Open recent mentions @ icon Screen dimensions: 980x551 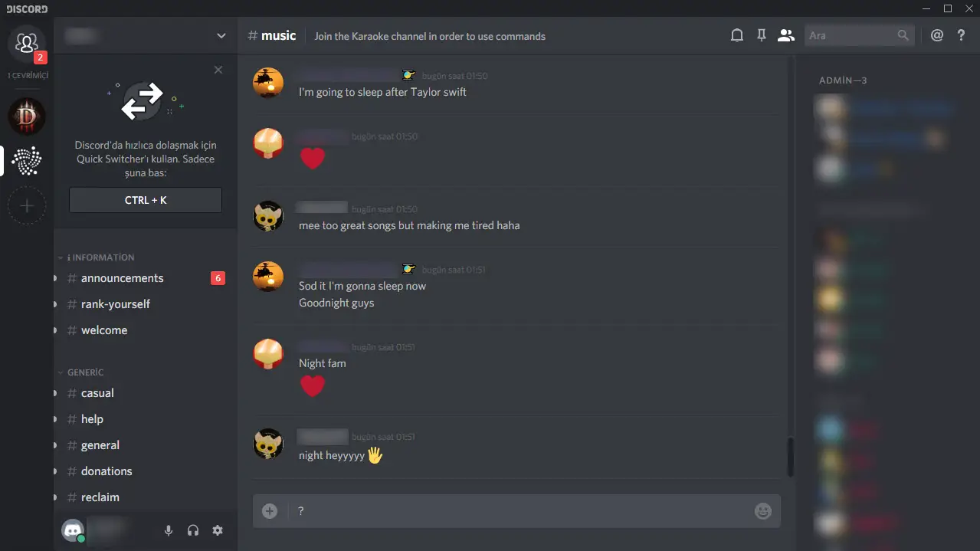pos(936,35)
